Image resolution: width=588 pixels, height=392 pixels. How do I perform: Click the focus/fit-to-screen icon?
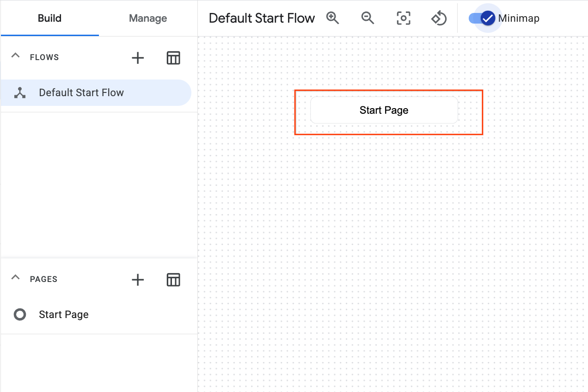pos(404,18)
